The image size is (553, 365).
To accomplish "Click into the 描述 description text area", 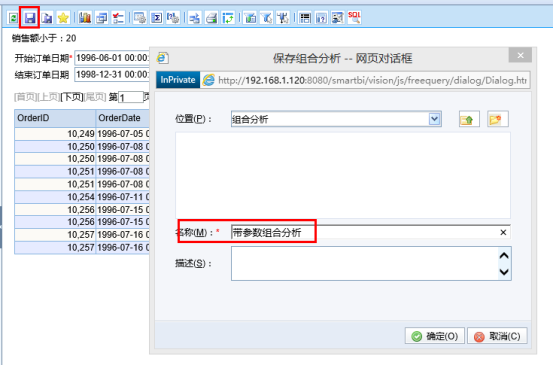I will coord(365,263).
